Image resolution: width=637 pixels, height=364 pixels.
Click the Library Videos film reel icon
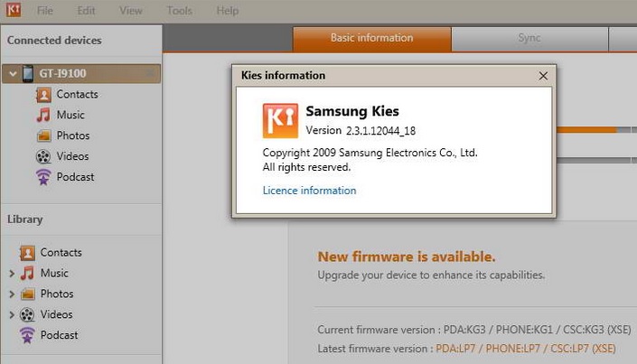click(27, 314)
